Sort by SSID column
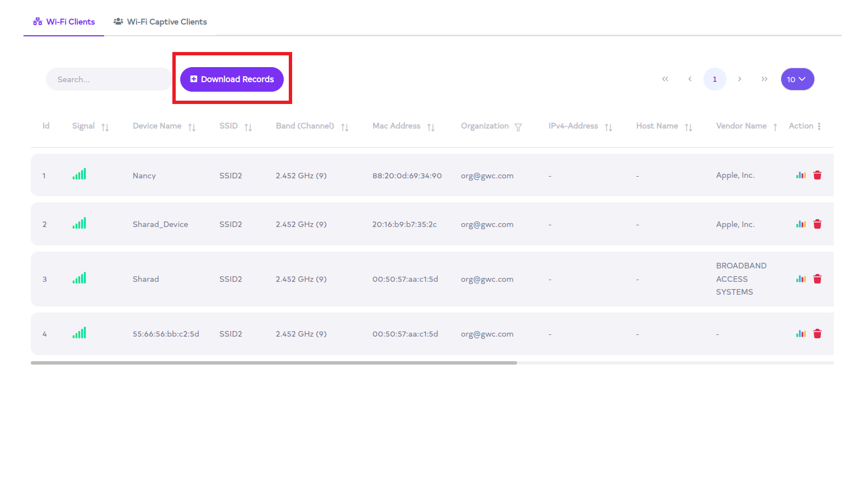This screenshot has height=482, width=868. tap(248, 127)
